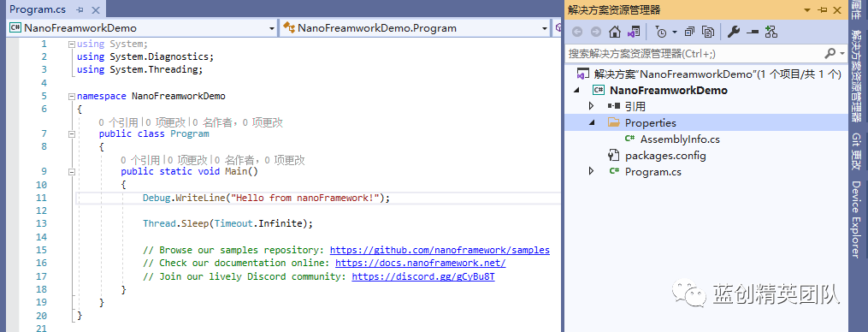
Task: Click '0 名作者，0 项更改' above Main method
Action: point(260,161)
